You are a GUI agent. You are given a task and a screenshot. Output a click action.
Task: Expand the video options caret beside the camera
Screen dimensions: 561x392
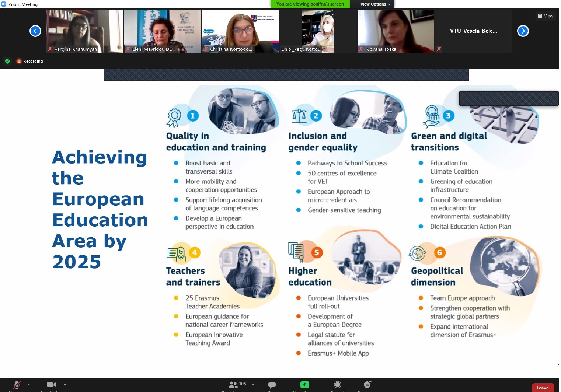click(x=65, y=385)
